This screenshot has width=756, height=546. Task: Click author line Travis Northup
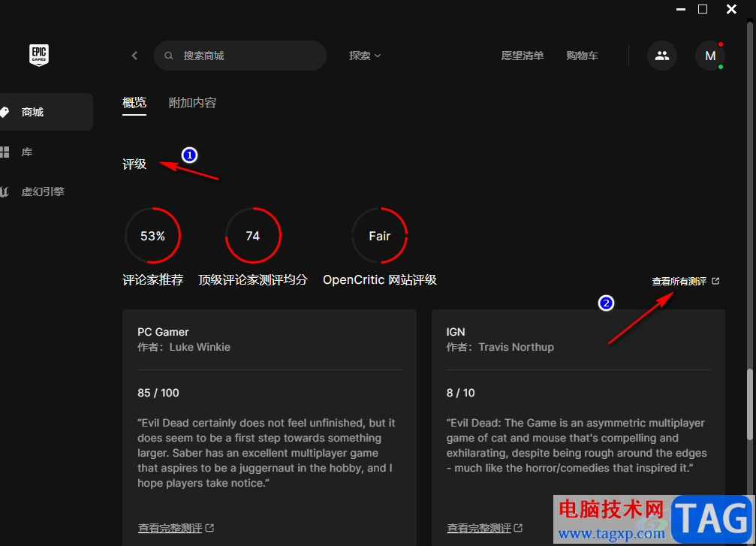500,347
